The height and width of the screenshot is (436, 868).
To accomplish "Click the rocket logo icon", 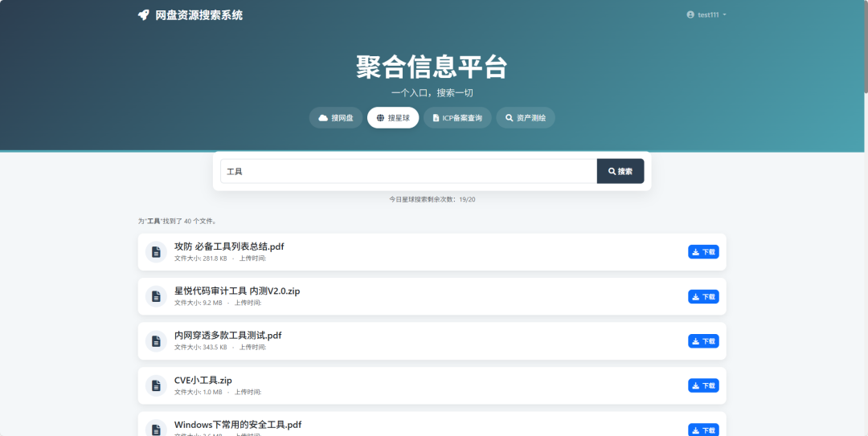I will 143,15.
